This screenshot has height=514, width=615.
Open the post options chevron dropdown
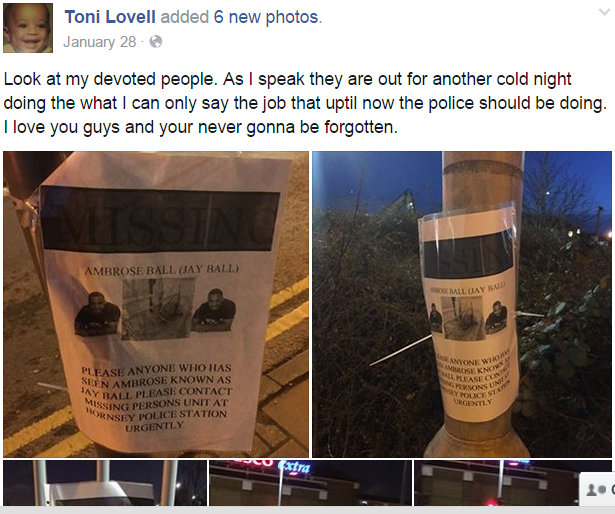[604, 12]
